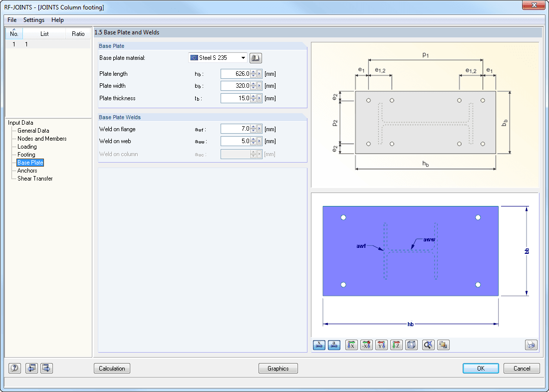This screenshot has height=392, width=549.
Task: Select Nodes and Members tree item
Action: (42, 139)
